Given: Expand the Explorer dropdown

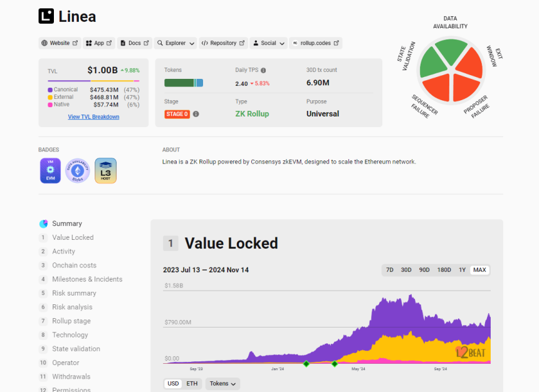Looking at the screenshot, I should pos(175,43).
